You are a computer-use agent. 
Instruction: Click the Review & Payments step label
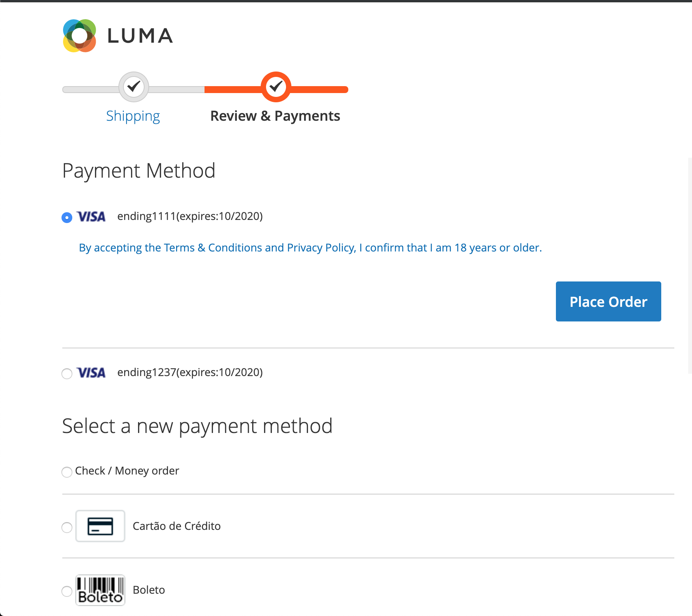(x=275, y=115)
